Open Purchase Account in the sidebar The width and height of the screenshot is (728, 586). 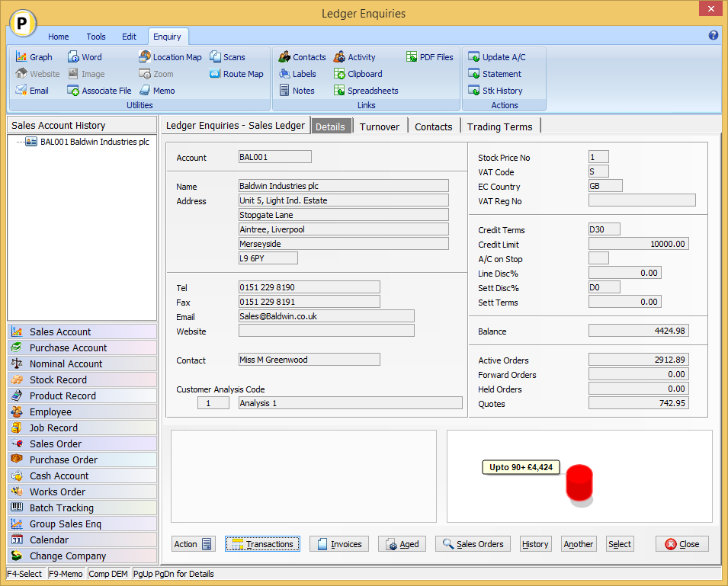tap(82, 347)
